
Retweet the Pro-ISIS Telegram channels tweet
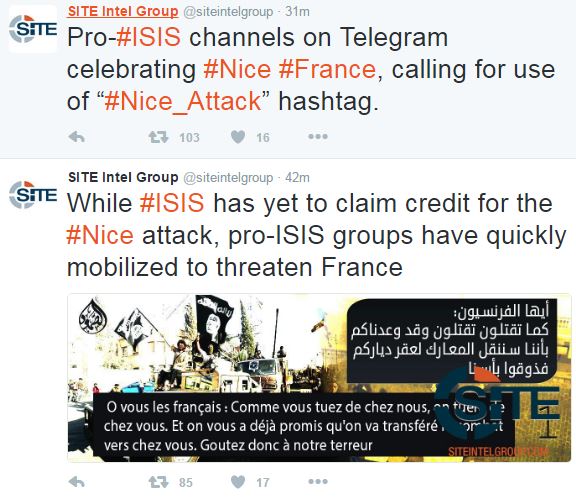coord(158,137)
